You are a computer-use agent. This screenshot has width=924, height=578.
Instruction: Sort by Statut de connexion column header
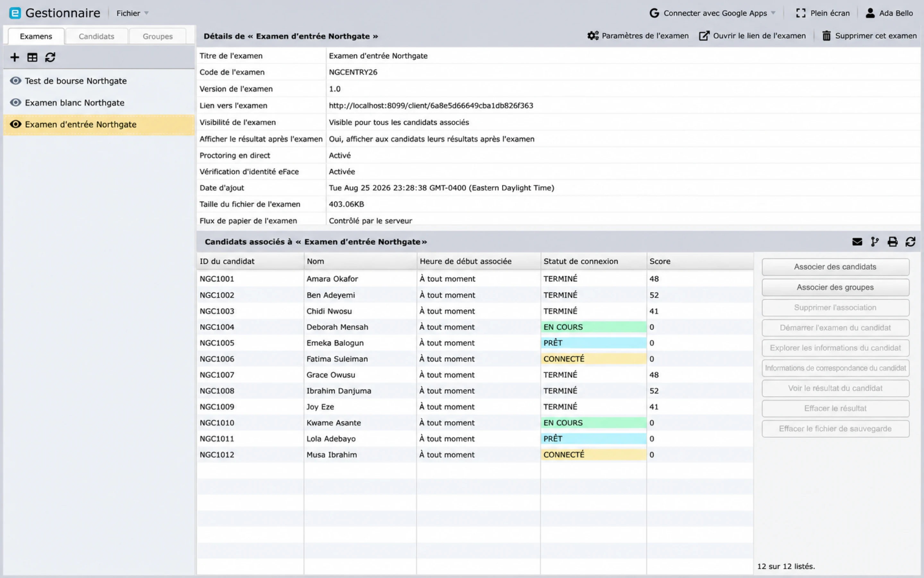coord(593,261)
